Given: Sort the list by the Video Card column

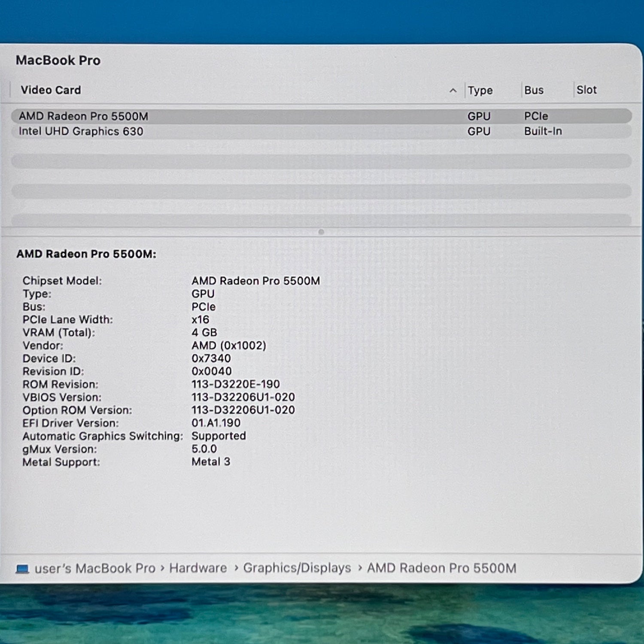Looking at the screenshot, I should (52, 90).
